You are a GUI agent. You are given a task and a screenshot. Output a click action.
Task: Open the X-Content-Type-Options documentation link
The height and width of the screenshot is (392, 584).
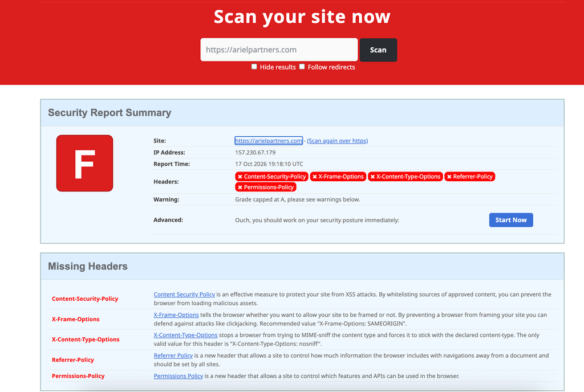pos(185,335)
